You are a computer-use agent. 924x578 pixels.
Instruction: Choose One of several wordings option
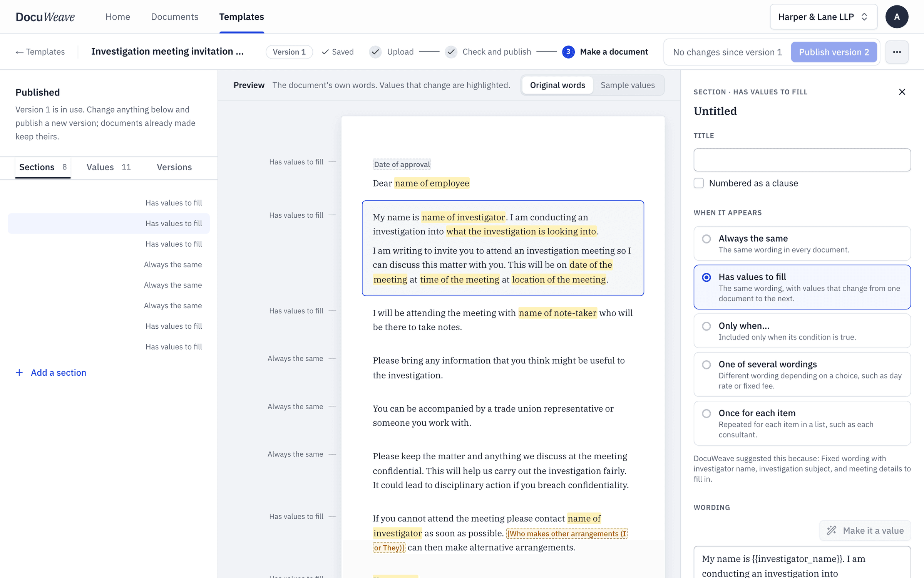(x=802, y=375)
